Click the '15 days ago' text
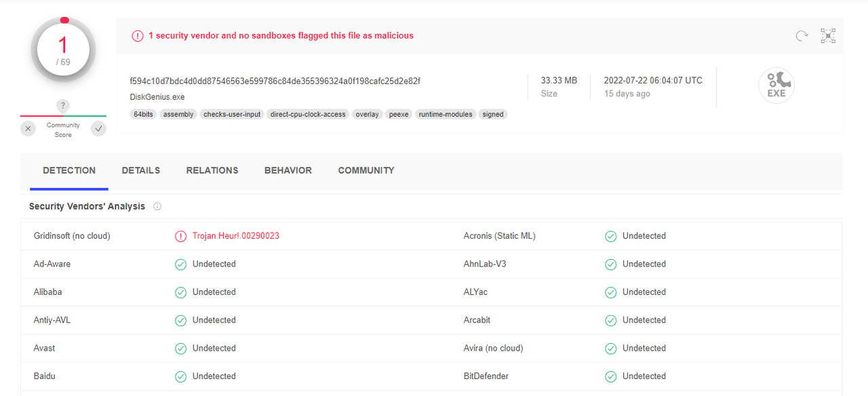 click(627, 94)
